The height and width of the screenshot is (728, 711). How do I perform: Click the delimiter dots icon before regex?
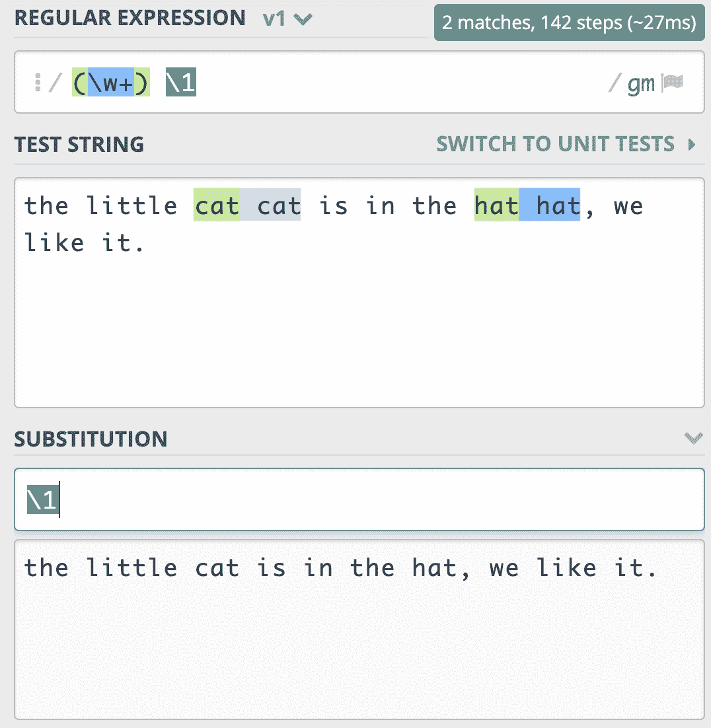[38, 83]
